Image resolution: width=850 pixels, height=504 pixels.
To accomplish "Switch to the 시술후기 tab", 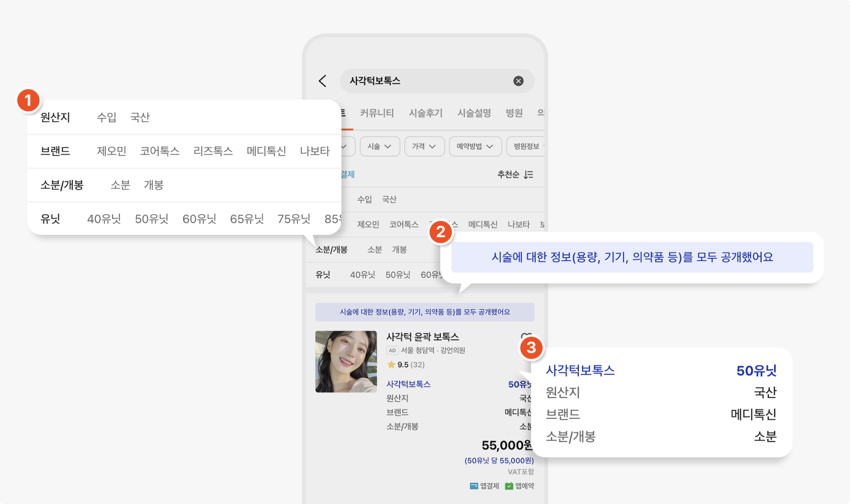I will click(425, 113).
